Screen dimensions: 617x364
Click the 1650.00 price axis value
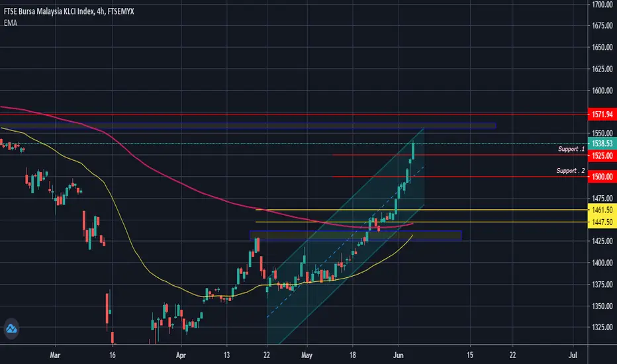[602, 47]
